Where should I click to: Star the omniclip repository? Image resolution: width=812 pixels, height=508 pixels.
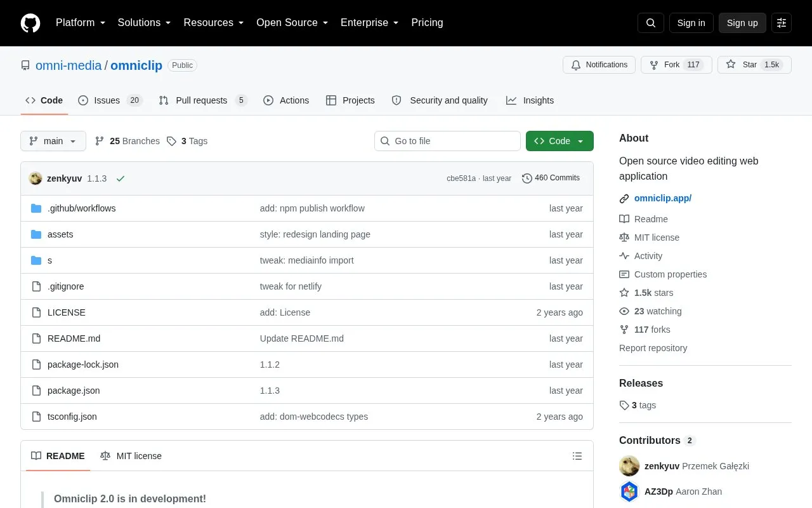tap(754, 65)
